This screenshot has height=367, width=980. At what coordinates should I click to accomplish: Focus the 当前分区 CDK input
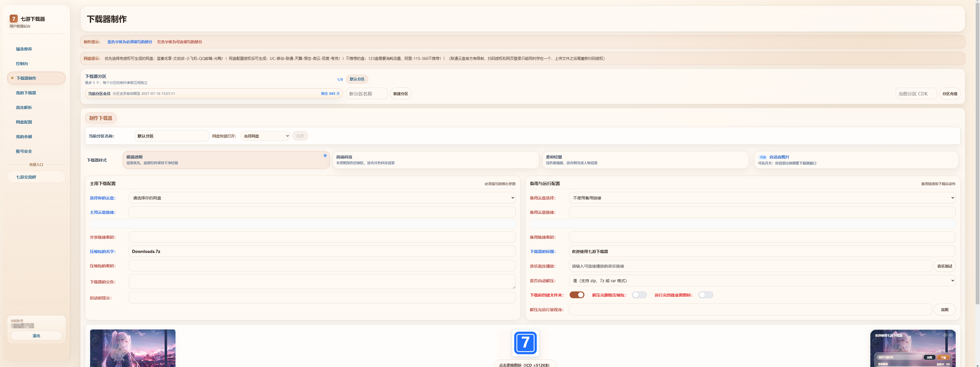click(x=916, y=94)
